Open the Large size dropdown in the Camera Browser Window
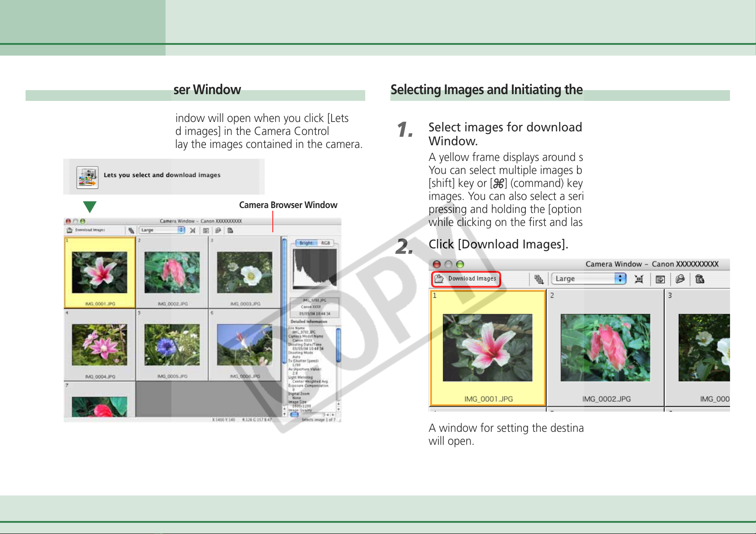756x534 pixels. pyautogui.click(x=162, y=230)
